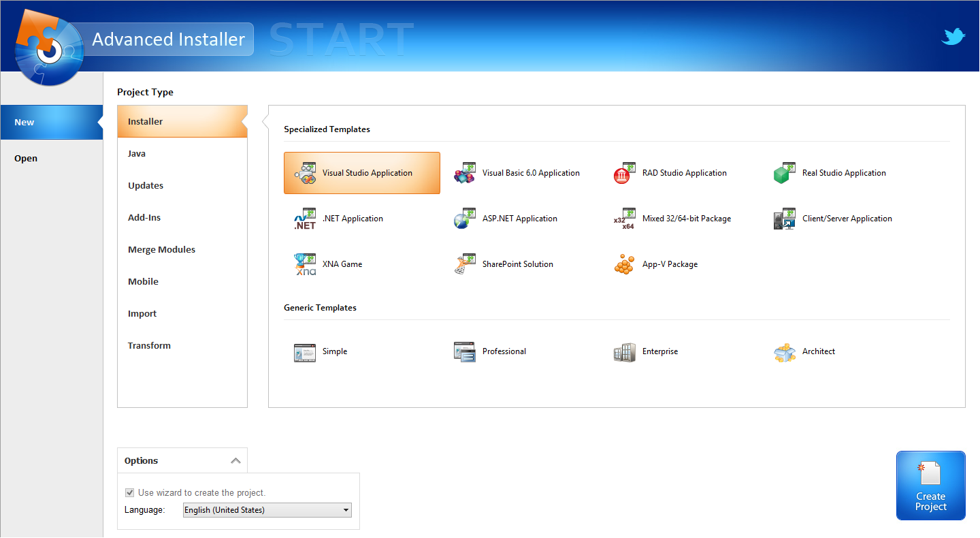Click the Advanced Installer title text

click(x=169, y=39)
